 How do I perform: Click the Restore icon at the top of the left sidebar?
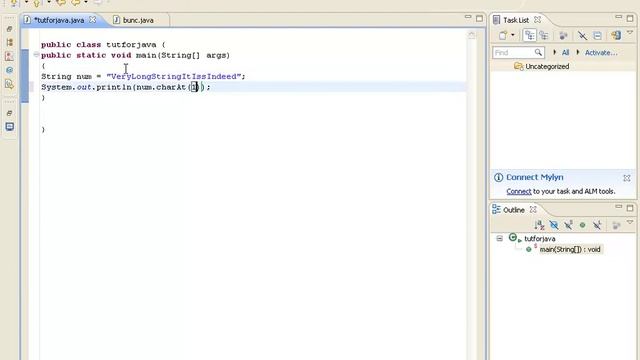pos(10,29)
